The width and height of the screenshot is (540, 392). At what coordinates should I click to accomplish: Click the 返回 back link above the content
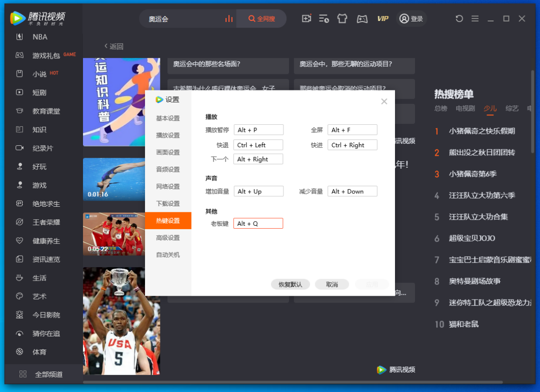tap(113, 46)
